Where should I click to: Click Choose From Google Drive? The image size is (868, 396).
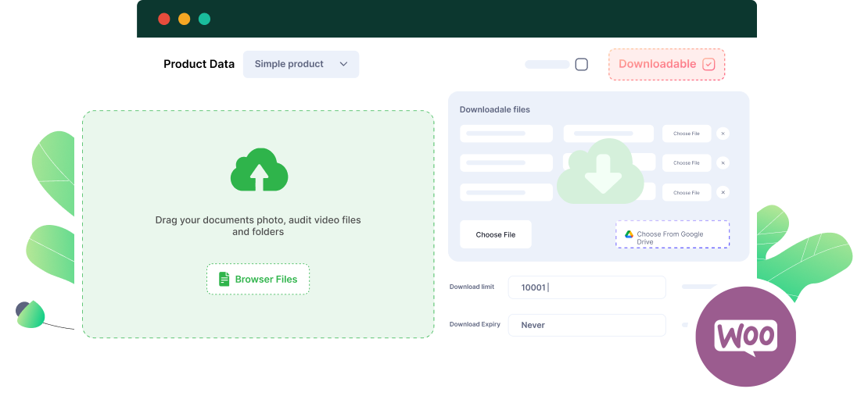click(673, 234)
